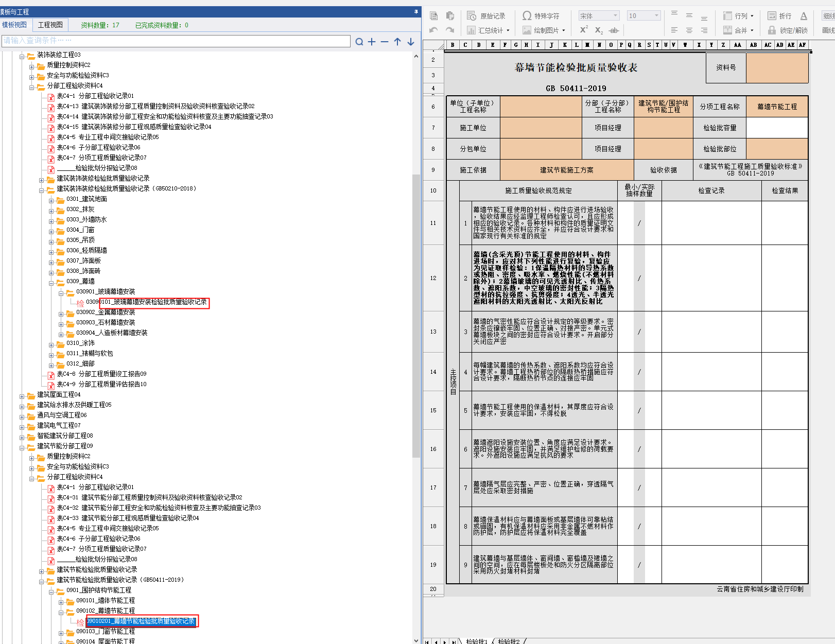This screenshot has height=644, width=835.
Task: Click 锁定/解锁 lock/unlock
Action: point(788,30)
